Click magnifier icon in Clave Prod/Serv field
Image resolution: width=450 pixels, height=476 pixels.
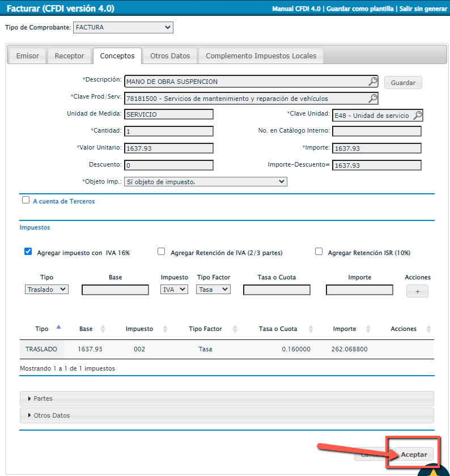372,99
